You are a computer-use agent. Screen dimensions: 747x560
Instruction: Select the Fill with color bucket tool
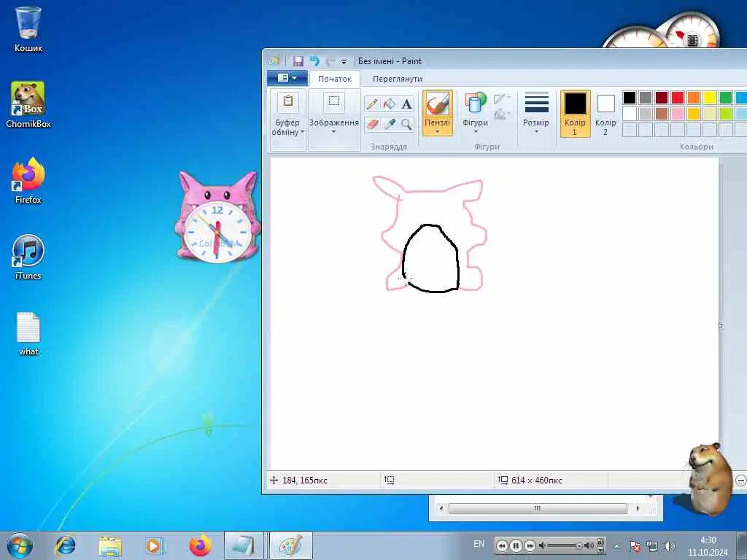pos(390,104)
